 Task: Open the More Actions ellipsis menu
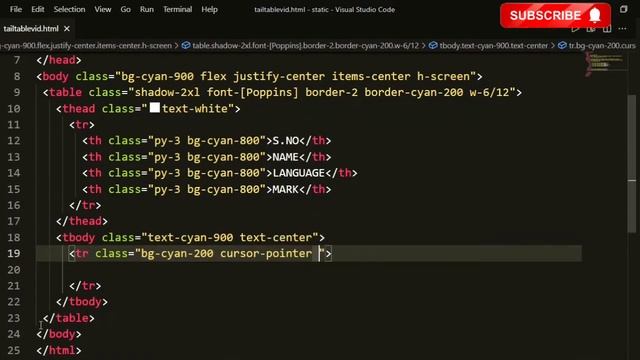point(622,29)
